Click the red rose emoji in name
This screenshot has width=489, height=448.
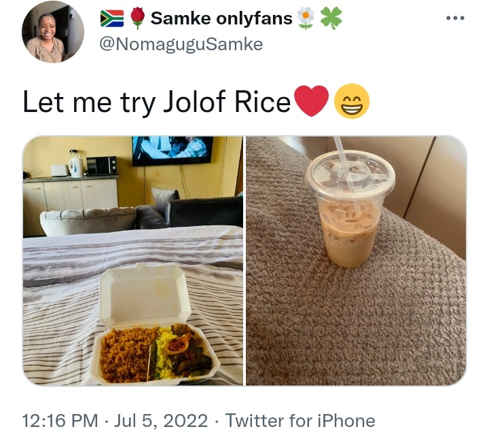137,18
